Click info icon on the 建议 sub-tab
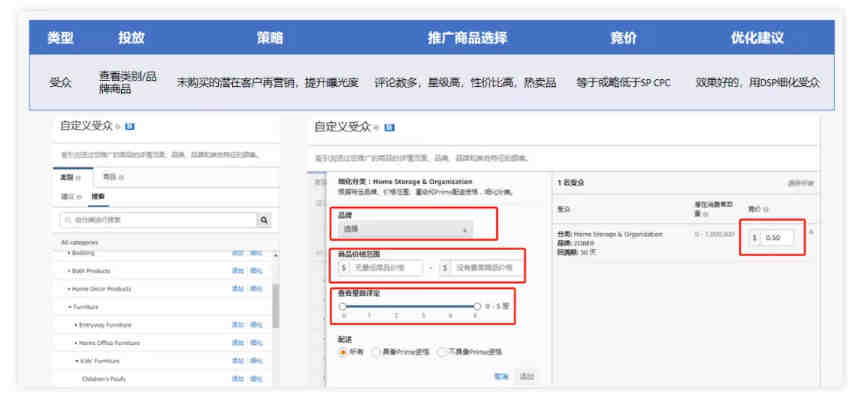This screenshot has width=855, height=397. 79,196
